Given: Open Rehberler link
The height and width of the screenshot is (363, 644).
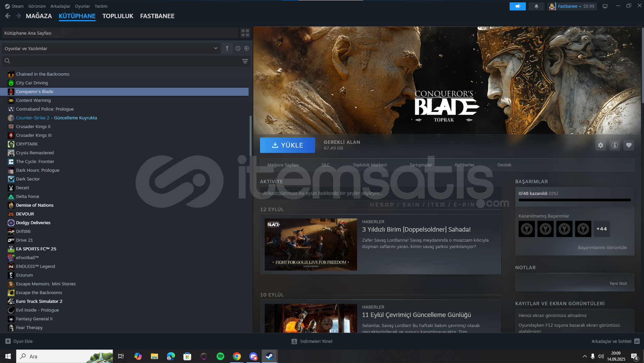Looking at the screenshot, I should click(x=465, y=165).
